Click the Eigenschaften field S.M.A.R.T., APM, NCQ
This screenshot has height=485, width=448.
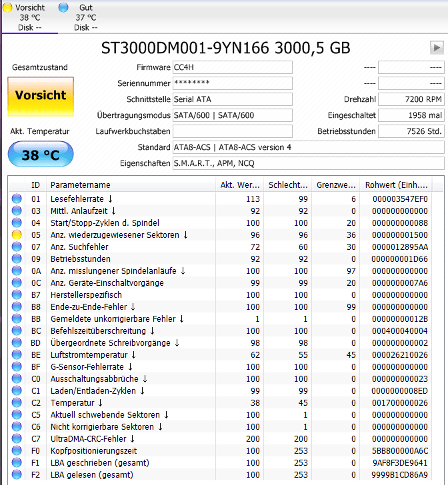(x=309, y=163)
